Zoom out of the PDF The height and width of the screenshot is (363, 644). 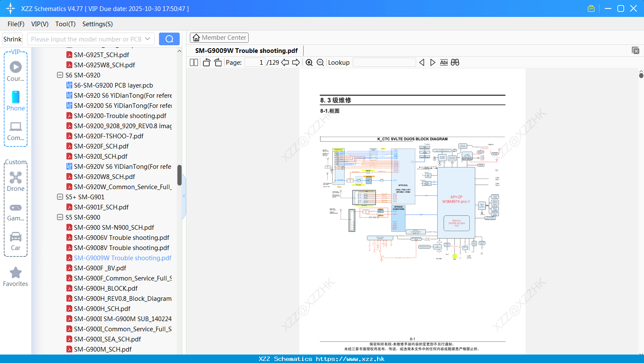tap(320, 62)
